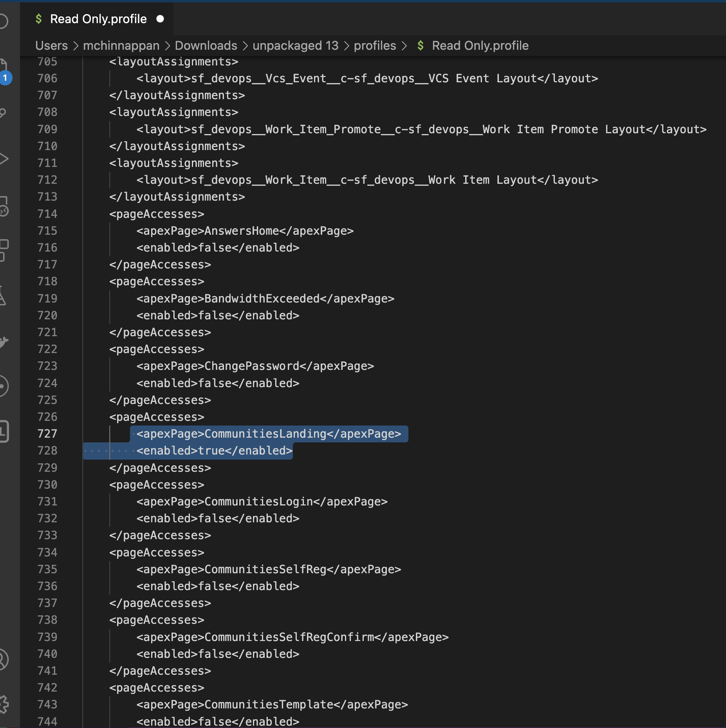Click the CommunitiesLogin apexPage line

[262, 502]
